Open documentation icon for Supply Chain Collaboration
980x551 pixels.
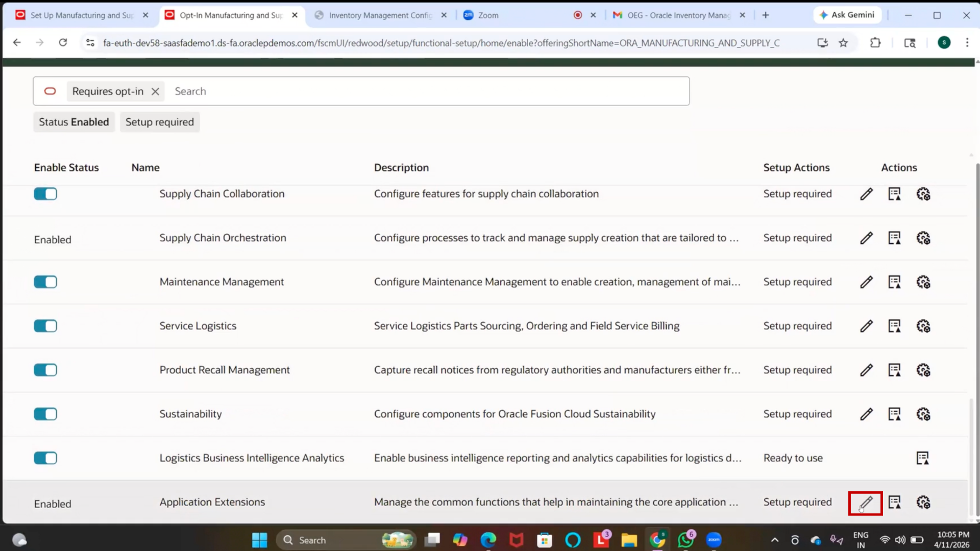point(894,194)
